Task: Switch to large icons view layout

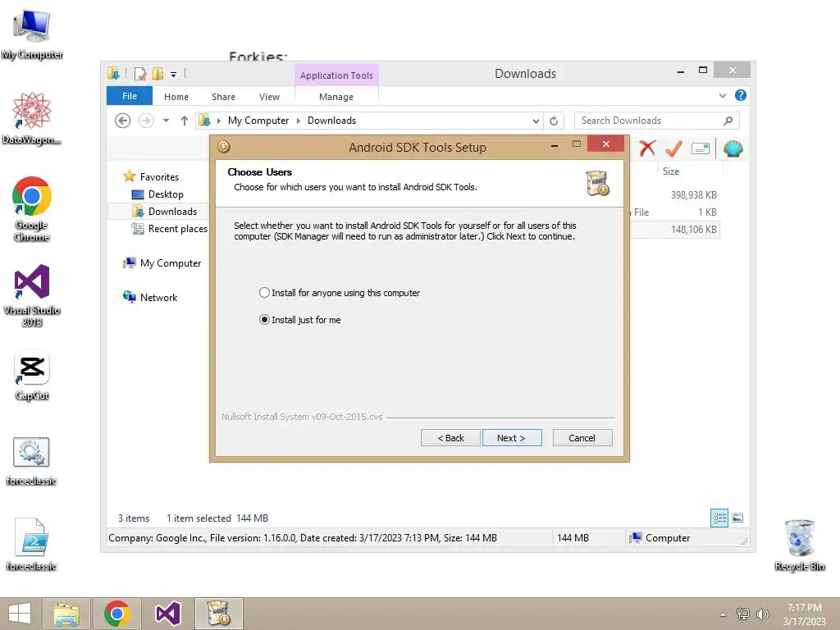Action: (x=737, y=518)
